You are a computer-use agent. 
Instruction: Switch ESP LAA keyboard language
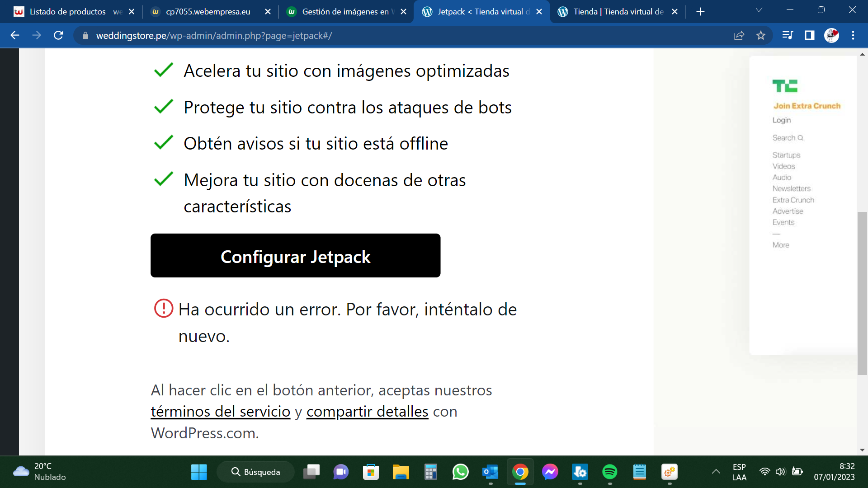(x=739, y=472)
